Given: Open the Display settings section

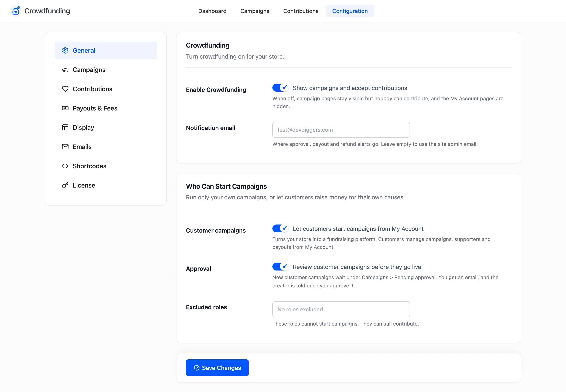Looking at the screenshot, I should [x=106, y=127].
